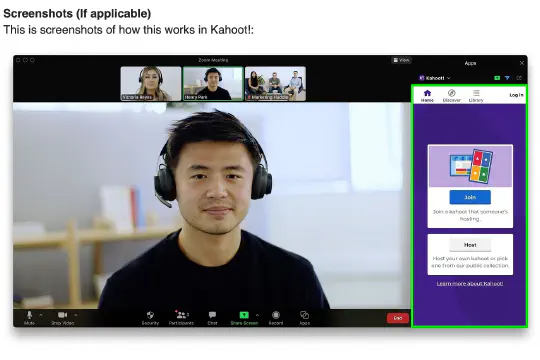The image size is (540, 360).
Task: Click the green Share Screen icon
Action: click(x=244, y=315)
